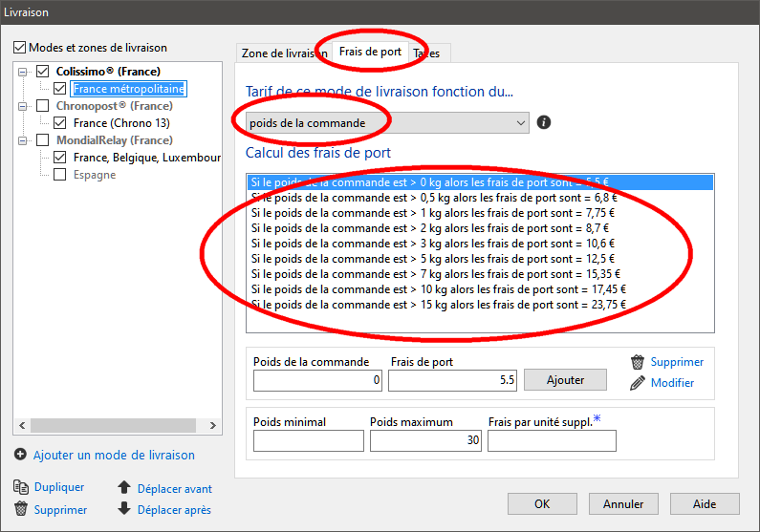Screen dimensions: 760x532
Task: Click the Dupliquer copy icon
Action: click(x=20, y=487)
